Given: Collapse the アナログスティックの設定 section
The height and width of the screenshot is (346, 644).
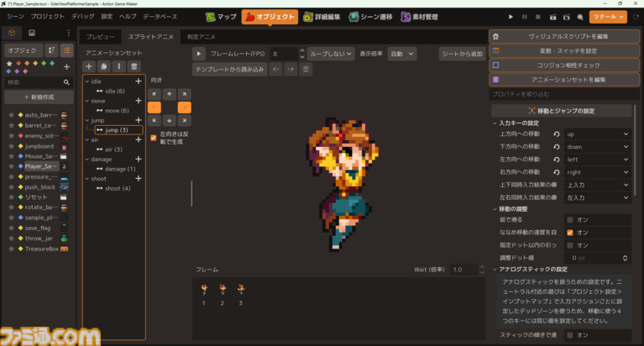Looking at the screenshot, I should point(495,269).
